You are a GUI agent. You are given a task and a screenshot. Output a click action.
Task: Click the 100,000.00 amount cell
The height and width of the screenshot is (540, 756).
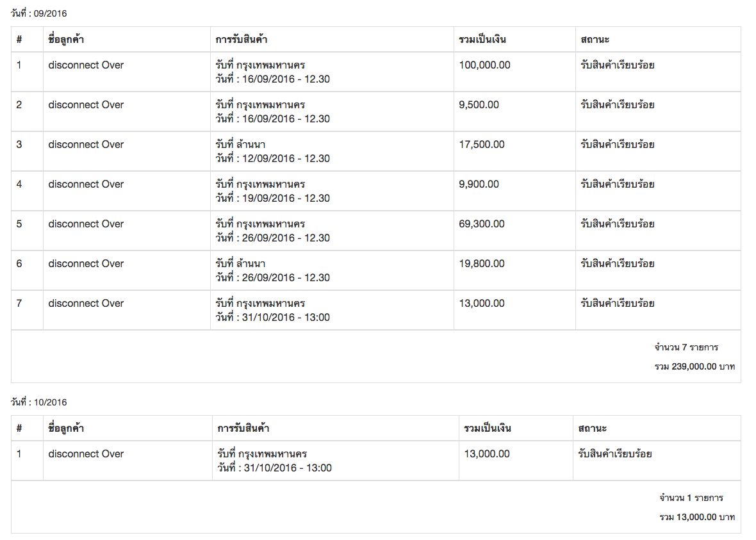485,65
